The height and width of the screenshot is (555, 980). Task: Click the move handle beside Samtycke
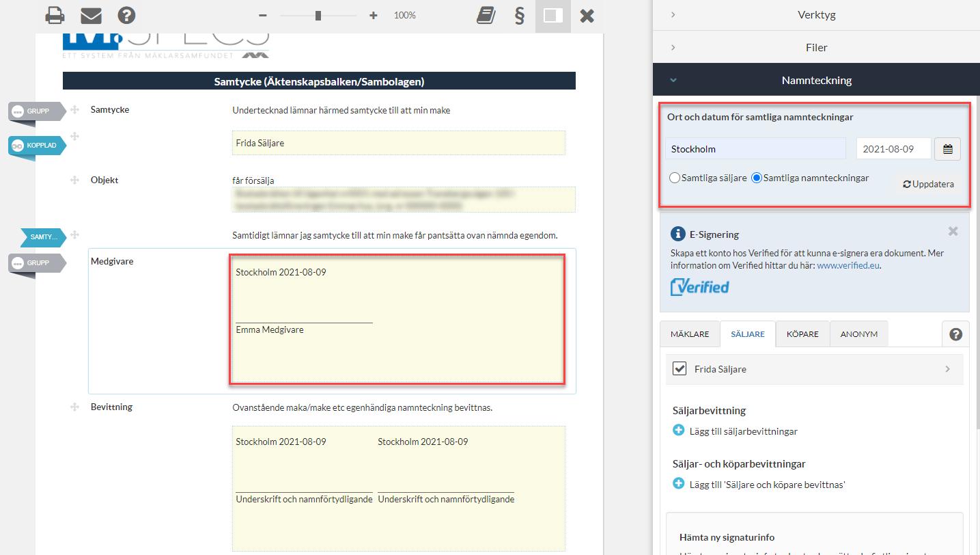(74, 110)
